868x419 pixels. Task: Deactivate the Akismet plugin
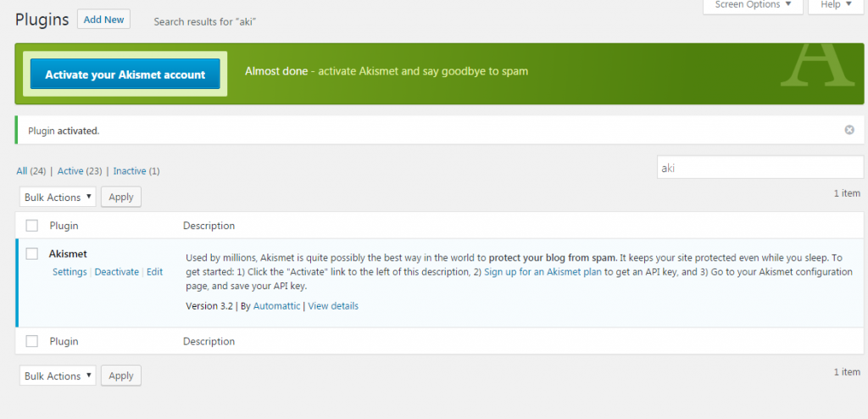(116, 272)
